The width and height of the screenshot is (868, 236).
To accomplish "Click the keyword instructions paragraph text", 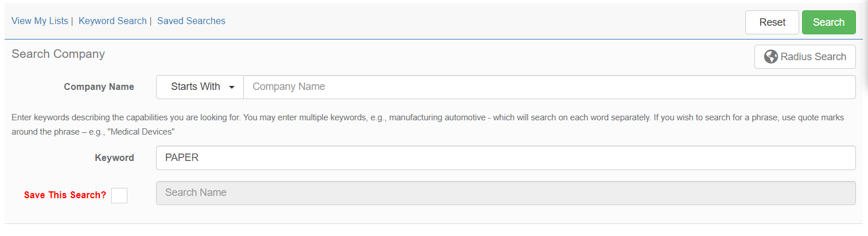I will tap(229, 117).
